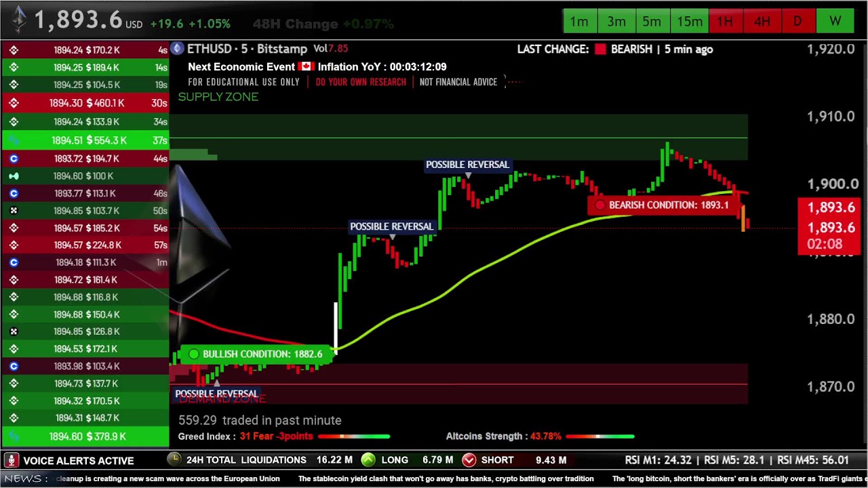Click the green up-arrow icon beside LONG

pyautogui.click(x=368, y=460)
